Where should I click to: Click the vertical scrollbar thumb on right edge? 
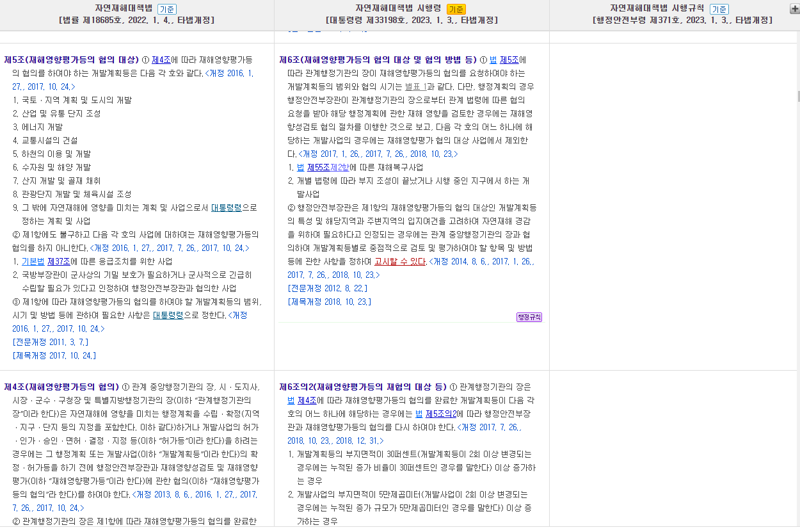tap(798, 96)
